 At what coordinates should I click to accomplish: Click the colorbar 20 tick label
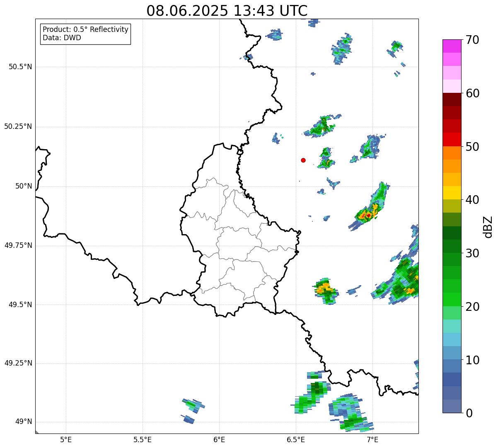point(472,307)
